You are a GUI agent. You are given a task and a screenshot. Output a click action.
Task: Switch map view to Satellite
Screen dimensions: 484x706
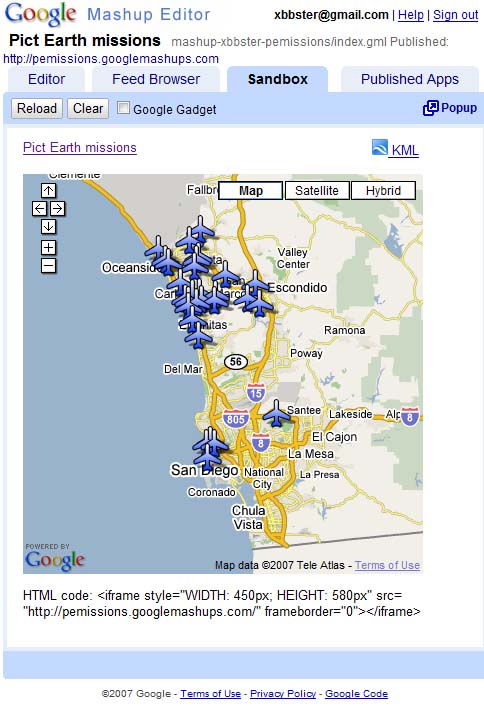click(x=317, y=190)
